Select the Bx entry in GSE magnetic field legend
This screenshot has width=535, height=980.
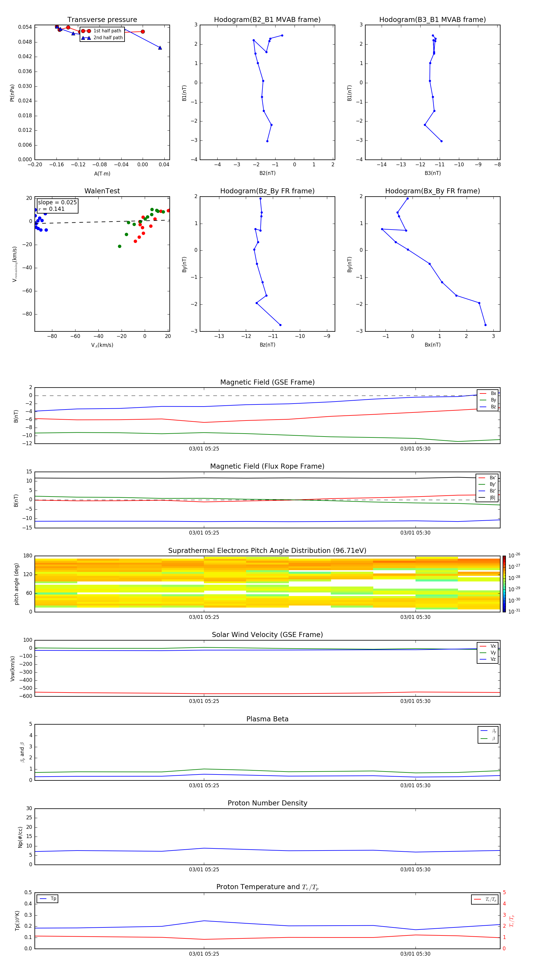click(x=488, y=393)
